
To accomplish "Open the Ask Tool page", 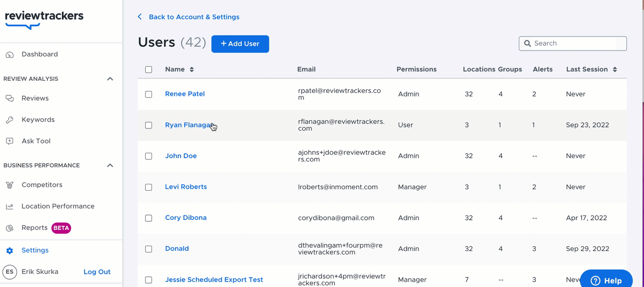I will click(36, 141).
